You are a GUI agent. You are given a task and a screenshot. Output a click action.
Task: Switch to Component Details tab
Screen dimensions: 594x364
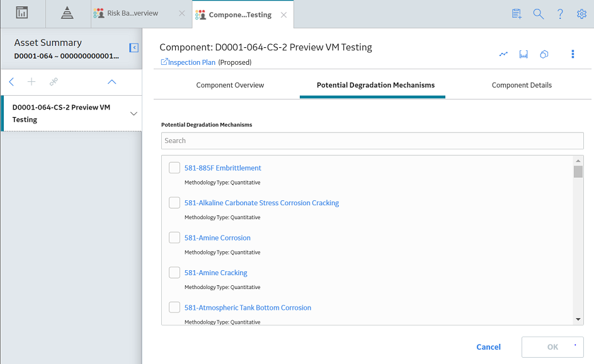(522, 85)
